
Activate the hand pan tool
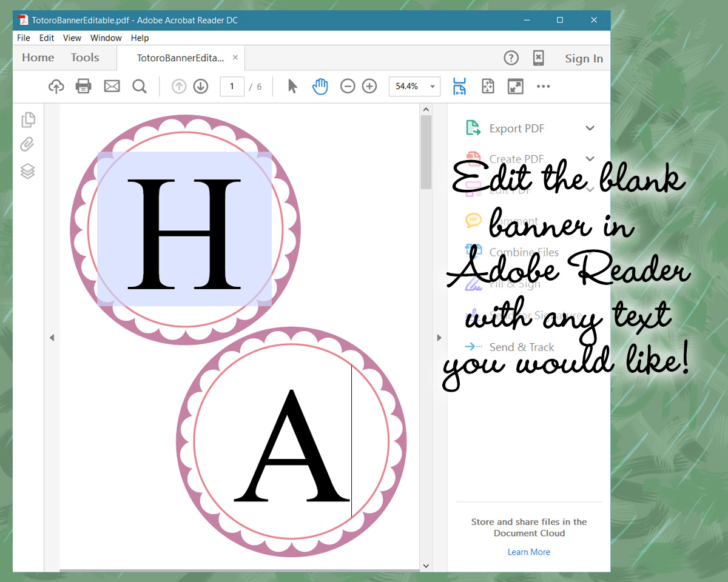tap(320, 86)
